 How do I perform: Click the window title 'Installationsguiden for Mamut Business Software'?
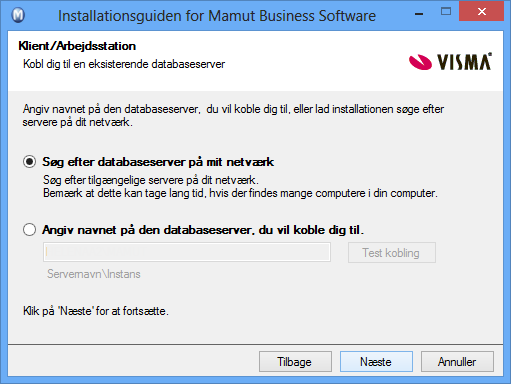pos(217,16)
